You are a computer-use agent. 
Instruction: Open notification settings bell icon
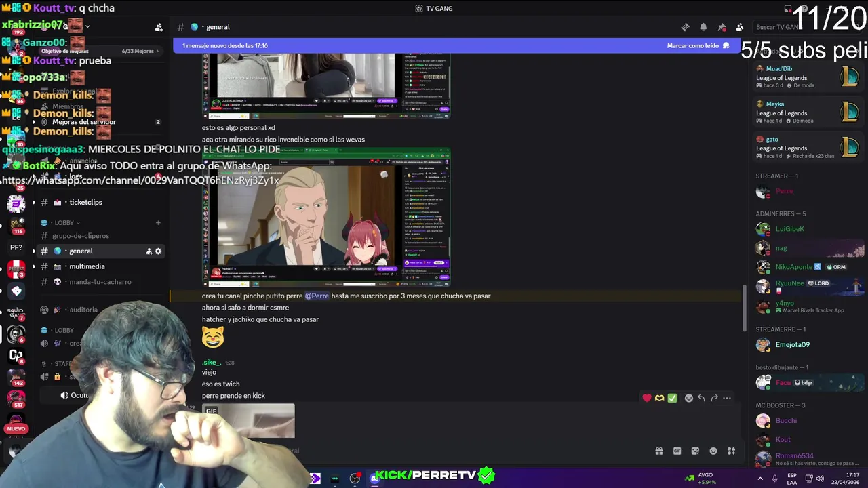click(703, 27)
